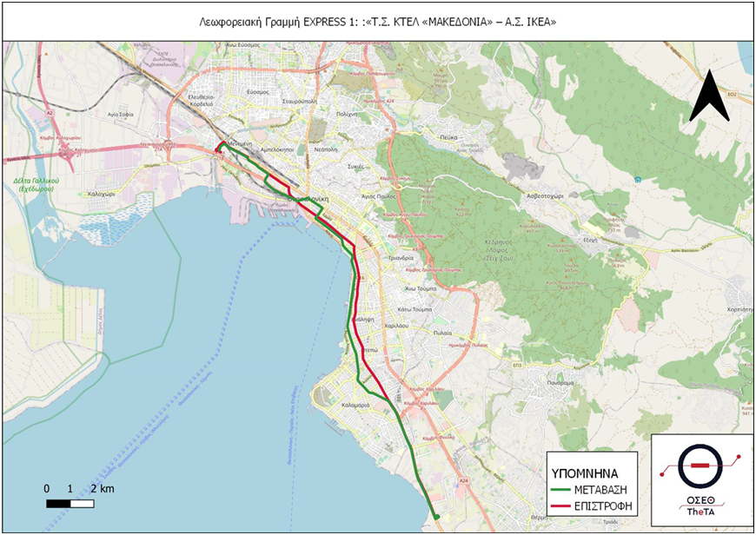Click the ΟΣΕΘ TheTA logo
The width and height of the screenshot is (756, 535).
tap(701, 478)
